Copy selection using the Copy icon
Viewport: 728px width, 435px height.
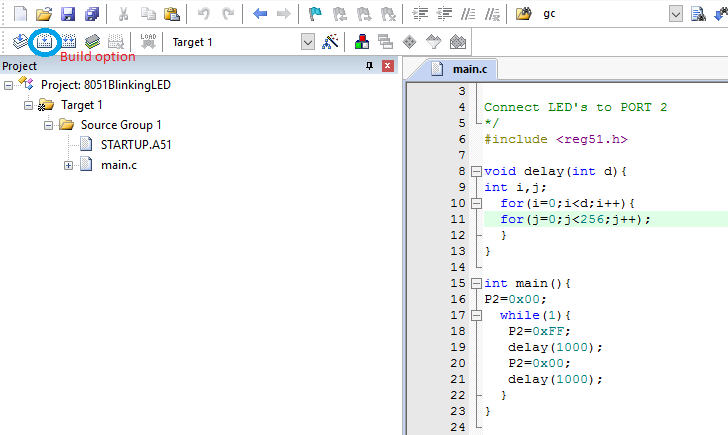pyautogui.click(x=148, y=14)
